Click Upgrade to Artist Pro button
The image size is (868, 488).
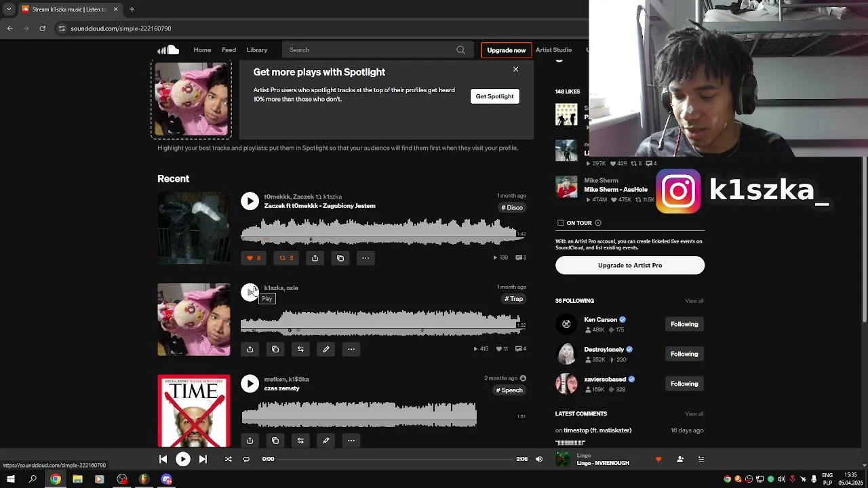coord(630,265)
